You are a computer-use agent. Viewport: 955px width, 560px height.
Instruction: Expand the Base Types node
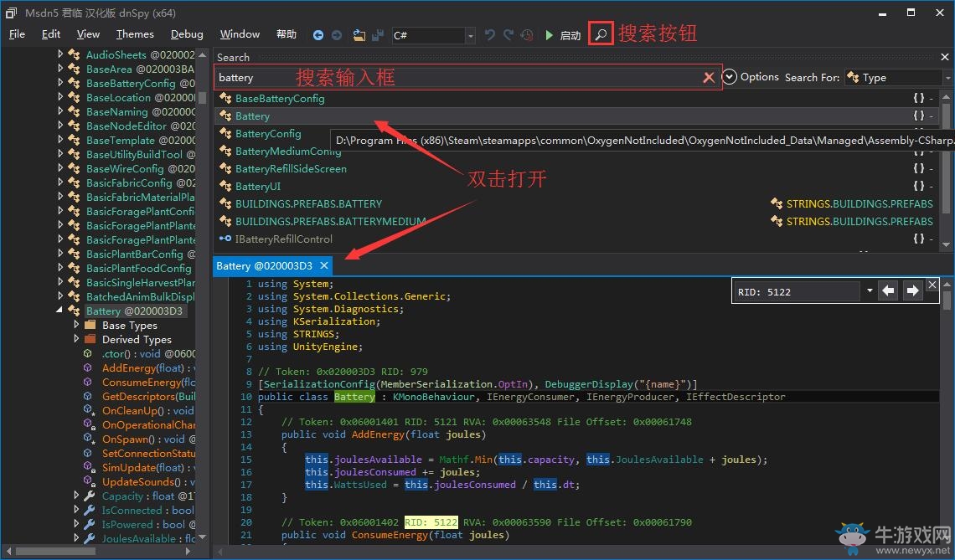(x=76, y=325)
